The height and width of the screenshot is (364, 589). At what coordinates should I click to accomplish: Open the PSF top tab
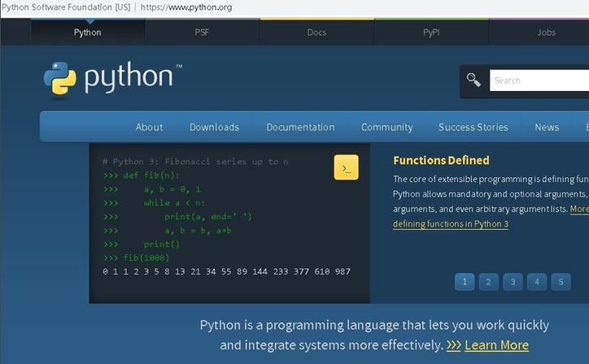202,32
